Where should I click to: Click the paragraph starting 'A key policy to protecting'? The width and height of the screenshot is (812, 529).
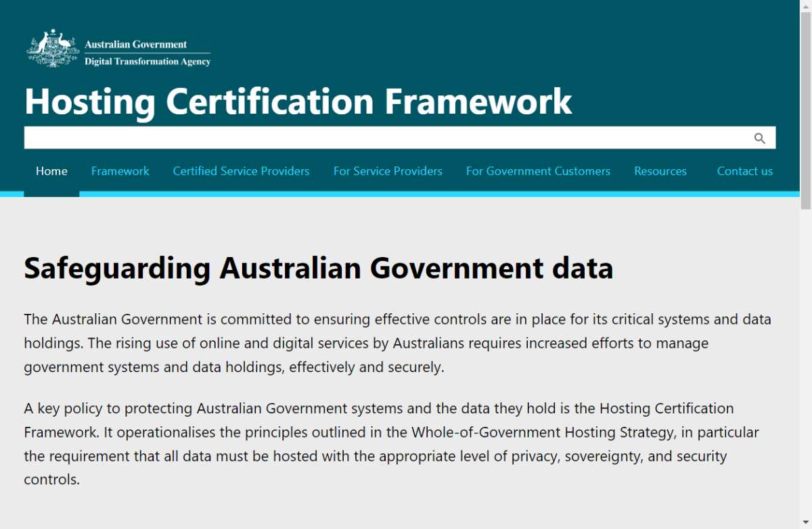pyautogui.click(x=392, y=444)
